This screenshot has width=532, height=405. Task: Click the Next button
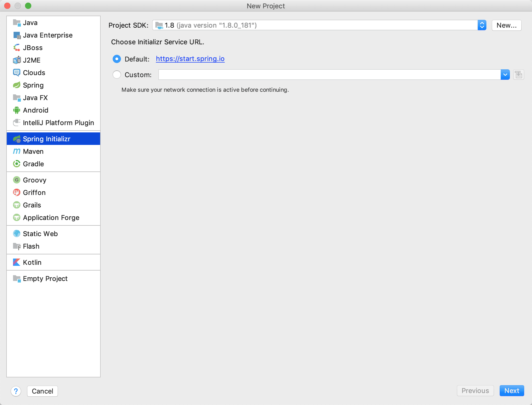[x=511, y=391]
